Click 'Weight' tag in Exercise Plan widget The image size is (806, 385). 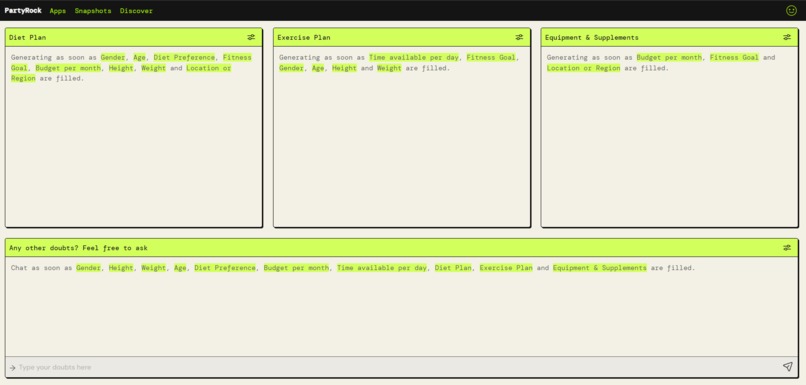click(389, 68)
